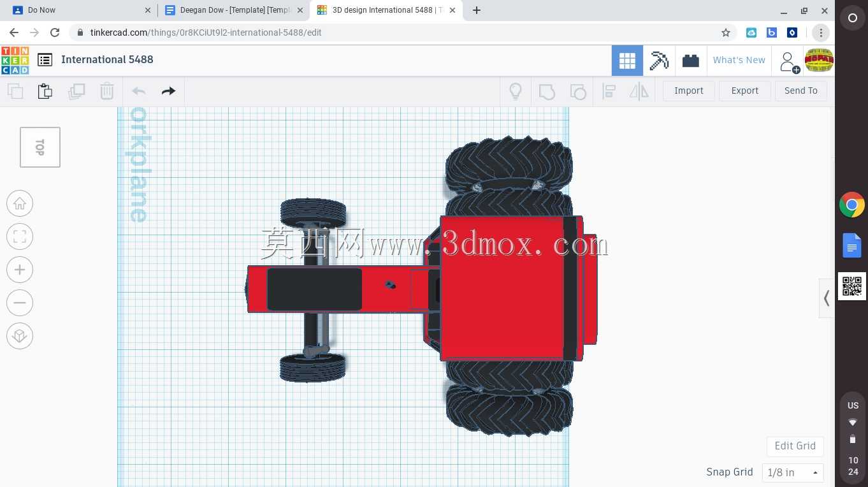
Task: Click the Align tool icon
Action: tap(609, 92)
